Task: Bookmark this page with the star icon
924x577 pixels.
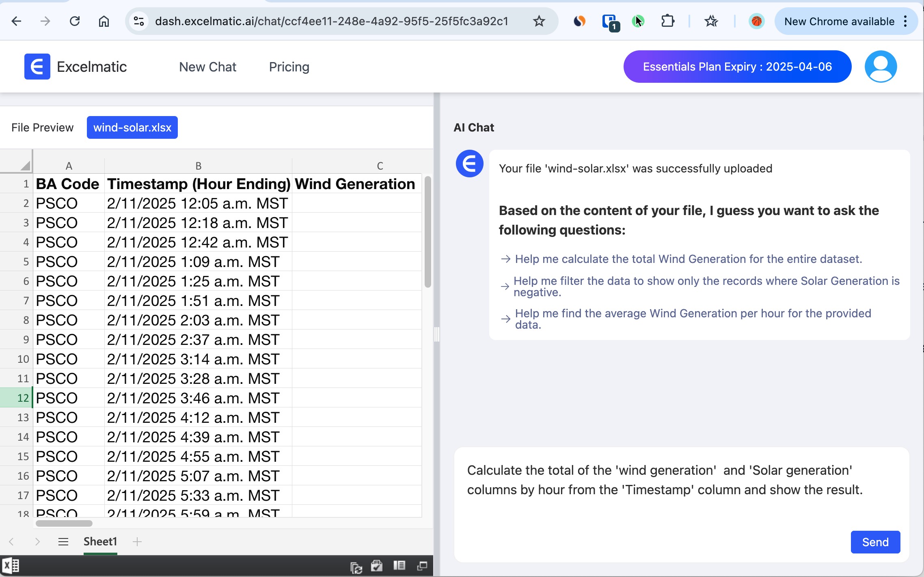Action: click(539, 21)
